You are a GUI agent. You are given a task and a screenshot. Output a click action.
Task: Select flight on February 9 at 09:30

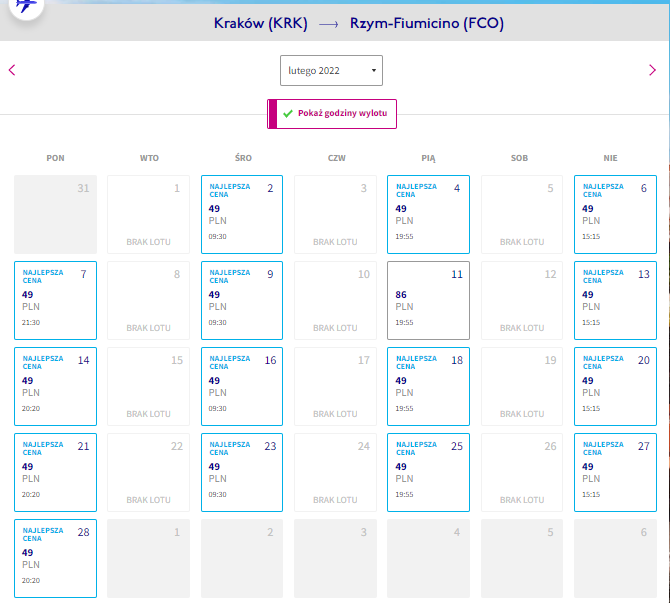pyautogui.click(x=242, y=300)
